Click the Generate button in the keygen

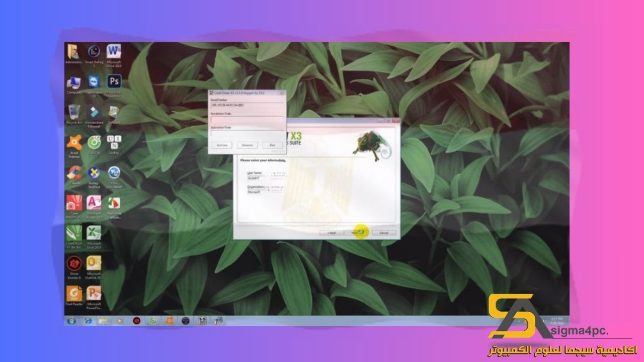247,145
